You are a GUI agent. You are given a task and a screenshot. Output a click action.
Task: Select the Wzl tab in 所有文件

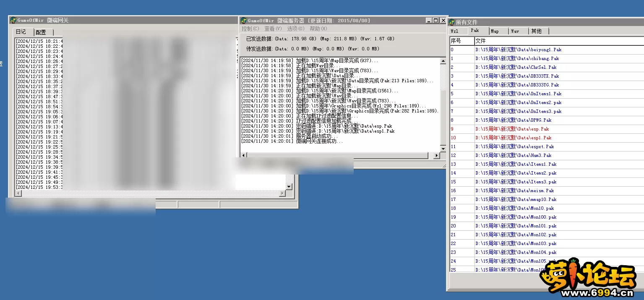coord(457,31)
